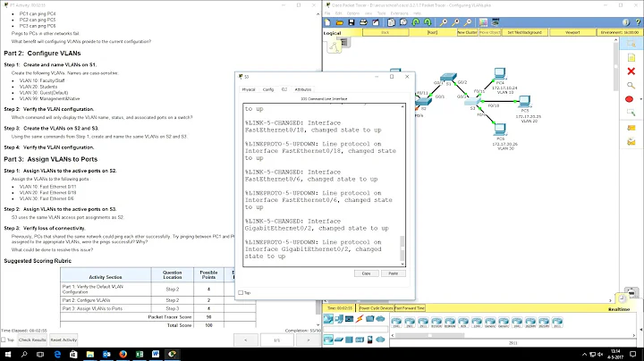Click the Paste icon in main toolbar
The width and height of the screenshot is (644, 361).
click(x=403, y=22)
